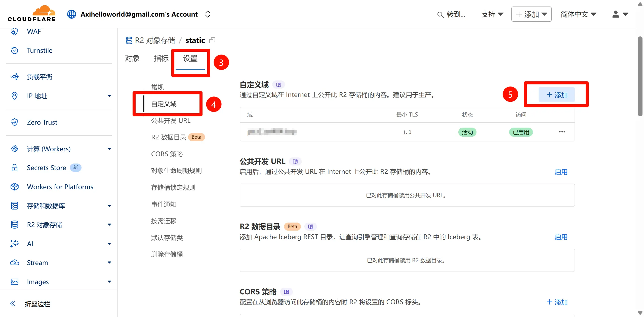Select 公共开发 URL in settings nav
This screenshot has height=317, width=644.
pyautogui.click(x=171, y=121)
